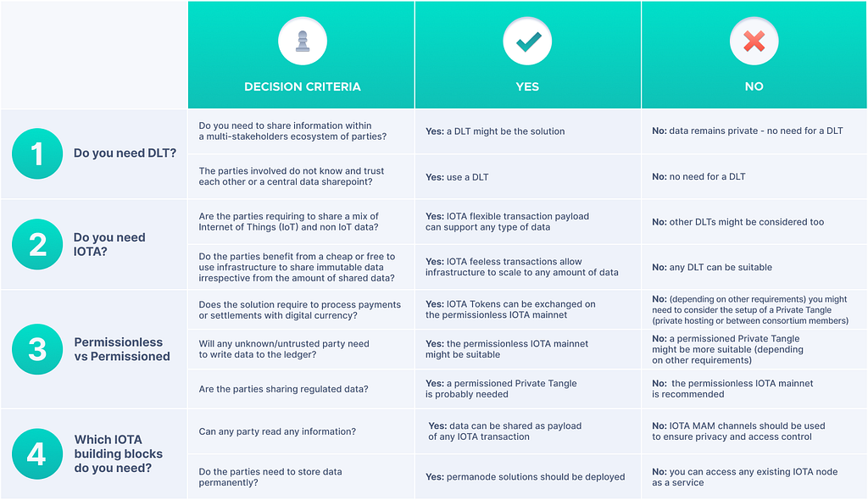Click 'Yes: use a DLT' answer cell
The width and height of the screenshot is (868, 500).
[456, 177]
